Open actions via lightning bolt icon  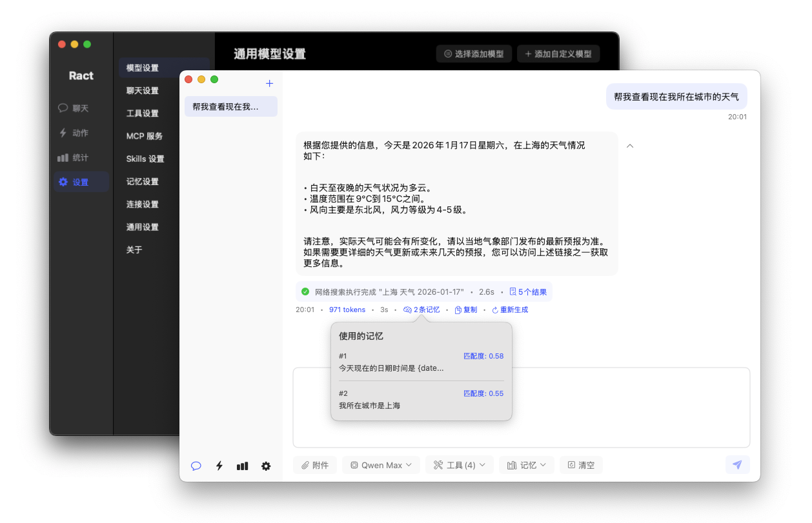219,466
